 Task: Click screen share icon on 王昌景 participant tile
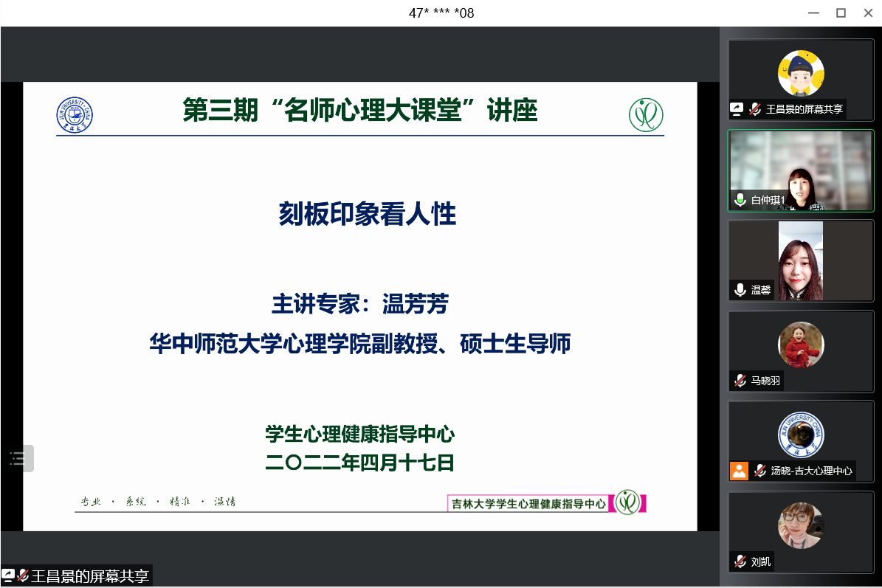click(737, 109)
